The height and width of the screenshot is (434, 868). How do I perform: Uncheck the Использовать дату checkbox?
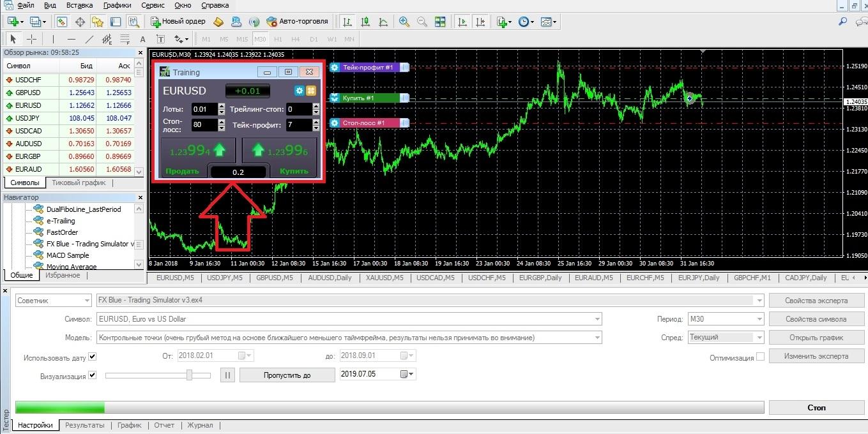coord(93,356)
